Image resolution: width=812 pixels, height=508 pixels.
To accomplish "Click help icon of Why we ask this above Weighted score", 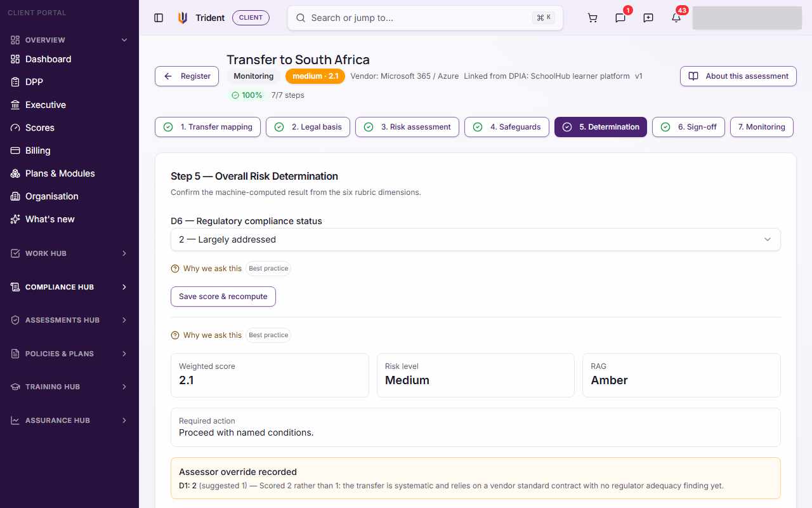I will (x=175, y=335).
